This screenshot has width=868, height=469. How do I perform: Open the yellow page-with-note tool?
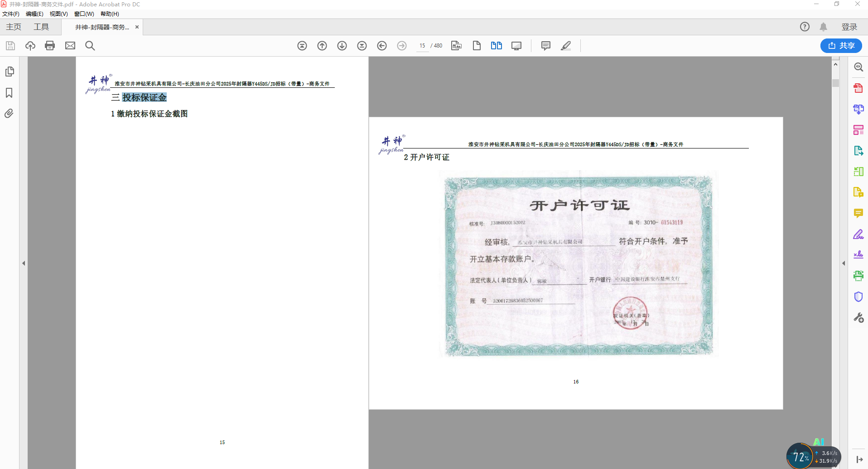(x=858, y=192)
